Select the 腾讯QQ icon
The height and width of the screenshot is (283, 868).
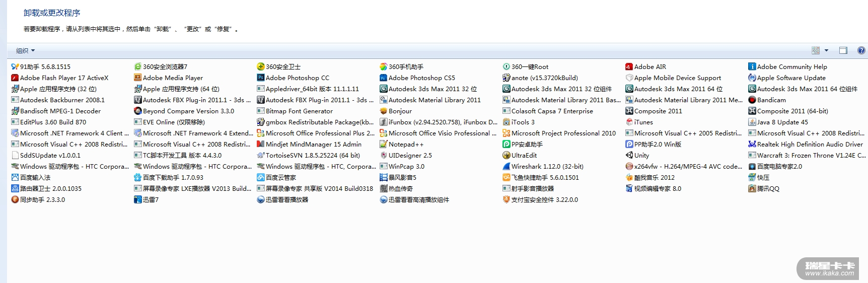coord(752,188)
